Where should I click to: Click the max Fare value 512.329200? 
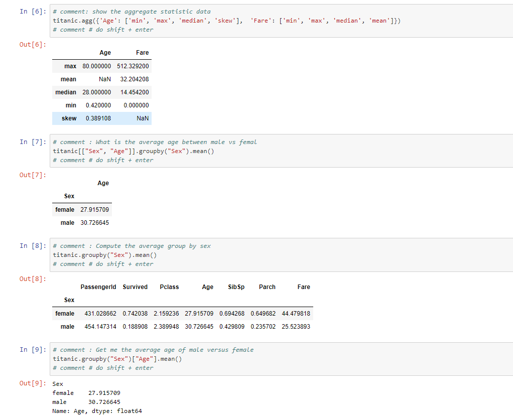[x=133, y=66]
